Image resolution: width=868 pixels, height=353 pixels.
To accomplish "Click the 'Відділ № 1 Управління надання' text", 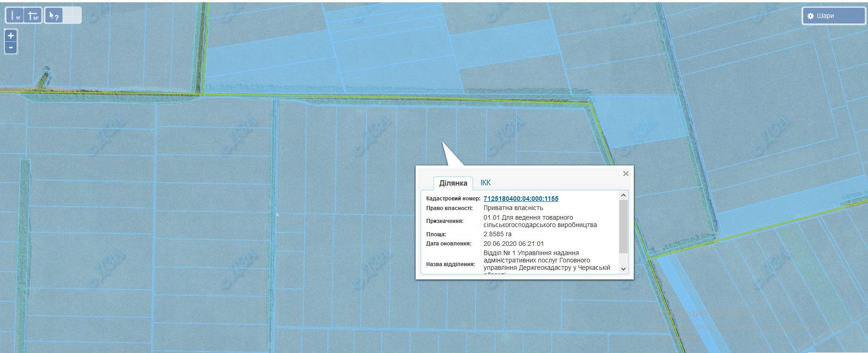I will coord(531,253).
